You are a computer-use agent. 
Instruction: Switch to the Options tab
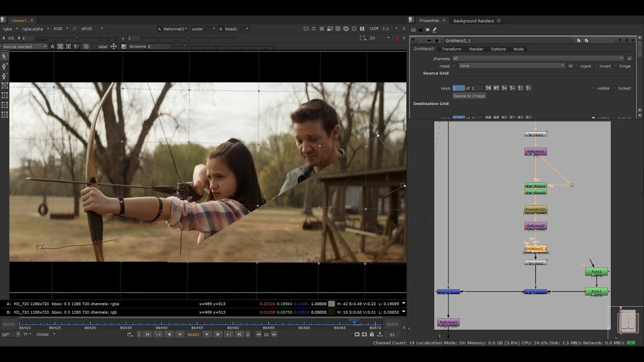[498, 49]
